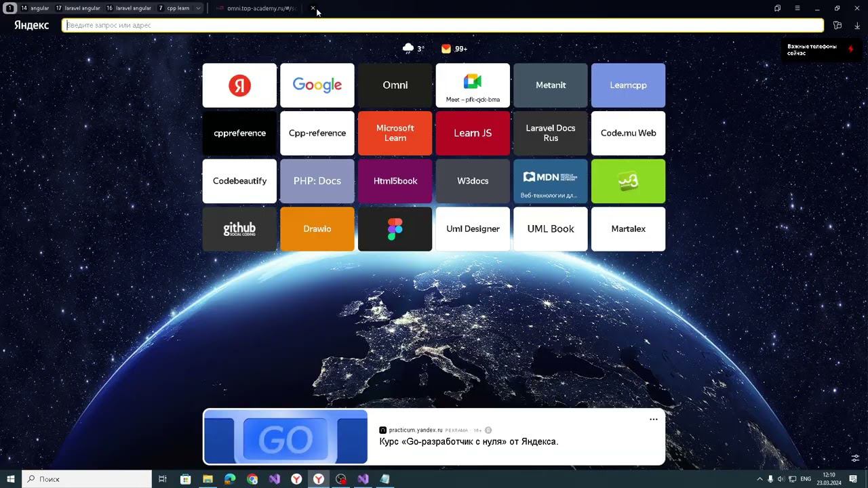Open the white Cpp-reference tile
868x488 pixels.
(x=317, y=134)
